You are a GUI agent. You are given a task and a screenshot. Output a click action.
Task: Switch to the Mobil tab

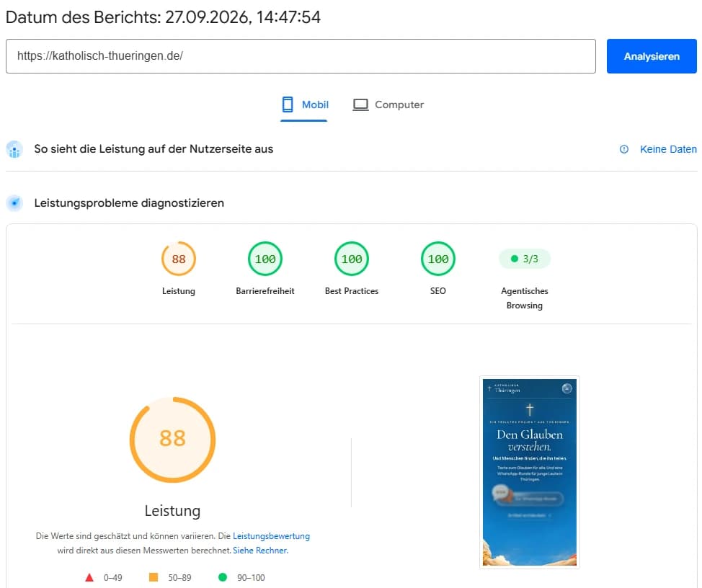[x=304, y=104]
